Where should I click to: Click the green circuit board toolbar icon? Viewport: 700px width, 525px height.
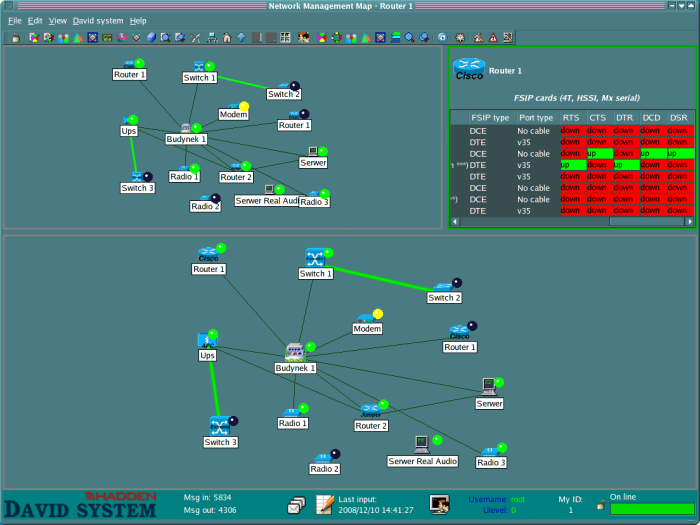[107, 38]
